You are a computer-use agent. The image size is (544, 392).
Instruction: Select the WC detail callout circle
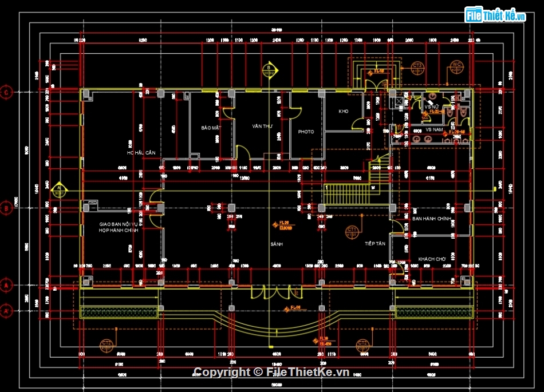pyautogui.click(x=456, y=66)
